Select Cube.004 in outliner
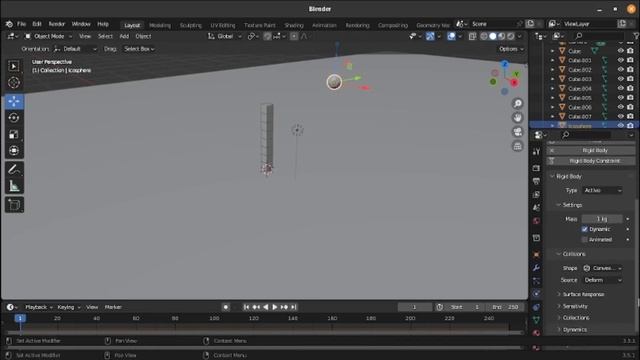This screenshot has height=360, width=640. [580, 89]
